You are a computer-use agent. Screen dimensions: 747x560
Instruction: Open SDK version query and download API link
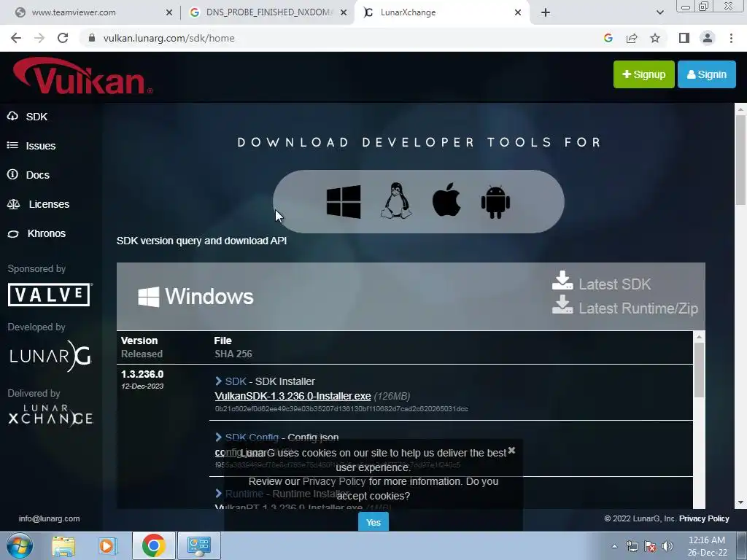pos(201,241)
